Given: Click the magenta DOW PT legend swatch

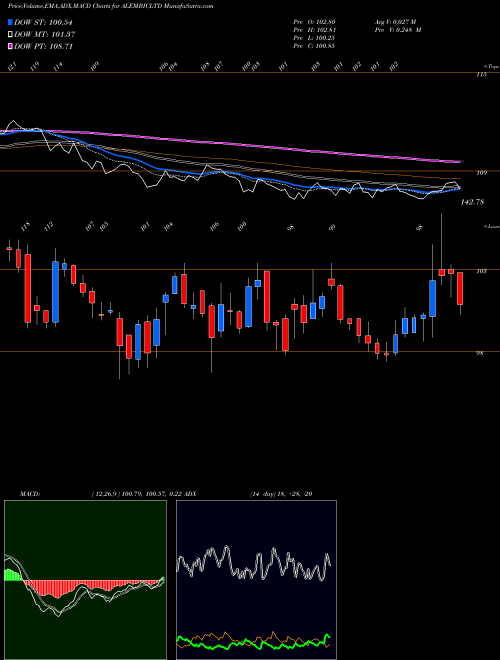Looking at the screenshot, I should 11,46.
